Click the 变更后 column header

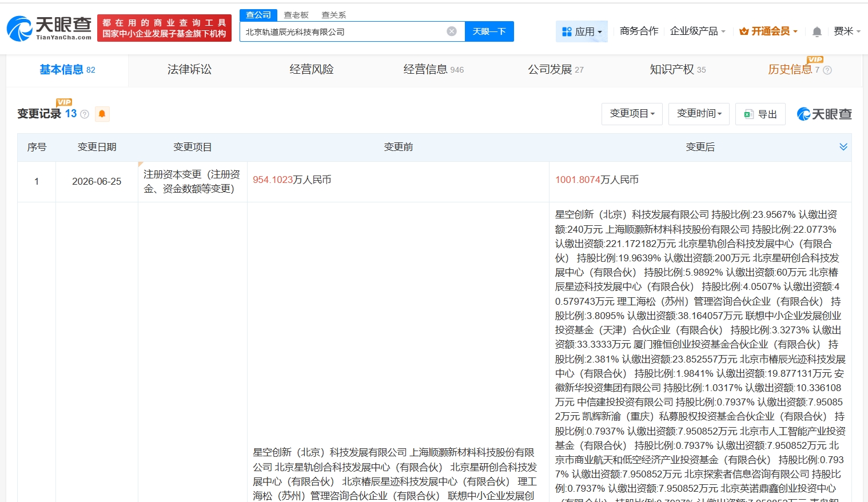pos(700,147)
